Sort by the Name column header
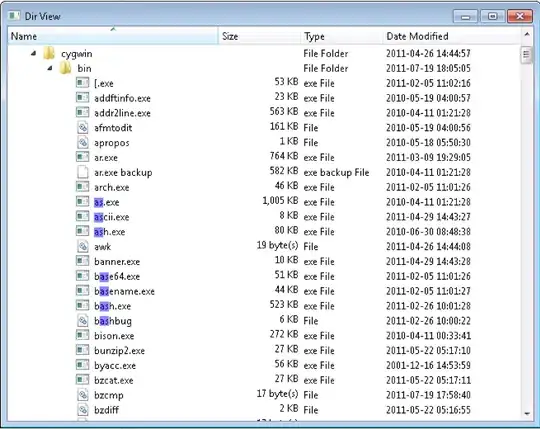This screenshot has height=429, width=540. pos(113,36)
